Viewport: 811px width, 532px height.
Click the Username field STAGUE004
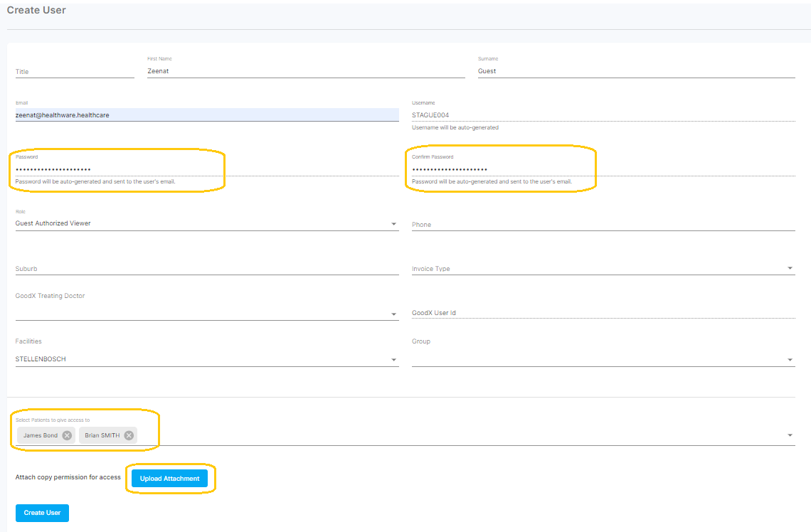coord(603,115)
